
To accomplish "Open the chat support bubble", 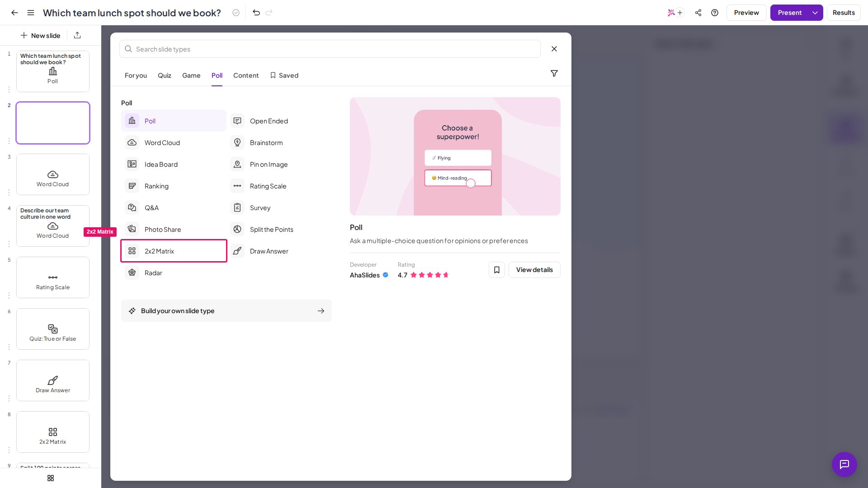I will 844,465.
